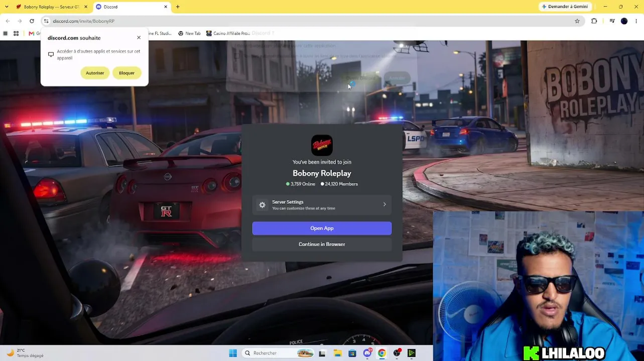
Task: Go back to the previous page
Action: (8, 21)
